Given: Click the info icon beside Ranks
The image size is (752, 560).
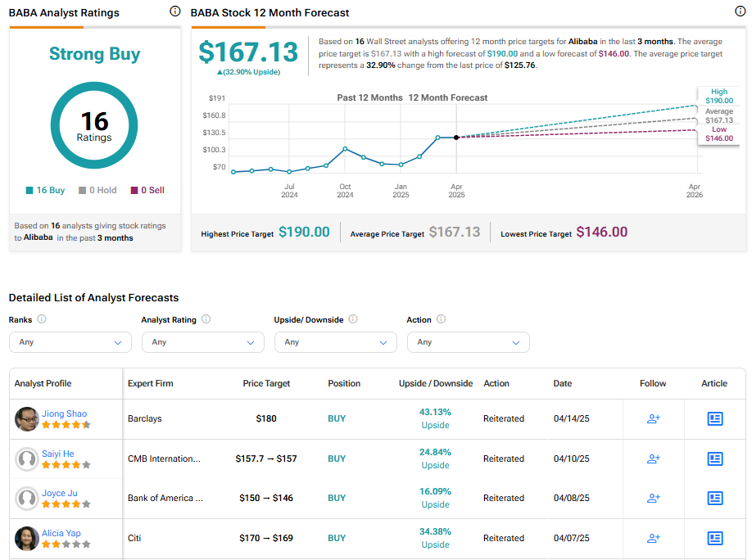Looking at the screenshot, I should point(42,318).
